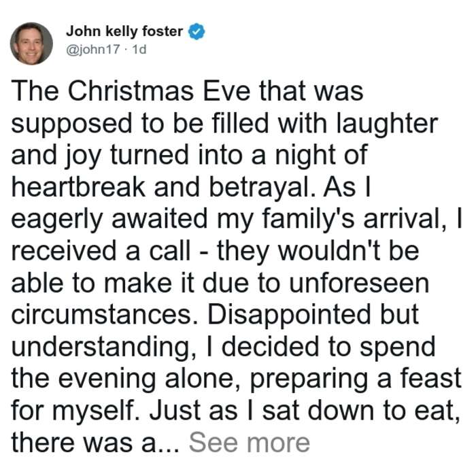Viewport: 476px width, 476px height.
Task: Open John kelly foster's profile picture
Action: point(31,44)
